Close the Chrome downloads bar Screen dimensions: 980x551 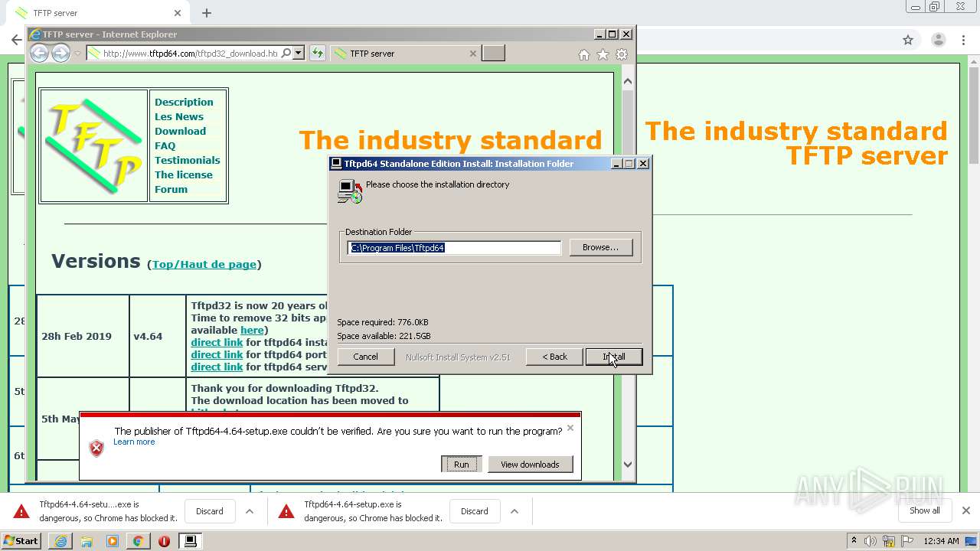(965, 510)
